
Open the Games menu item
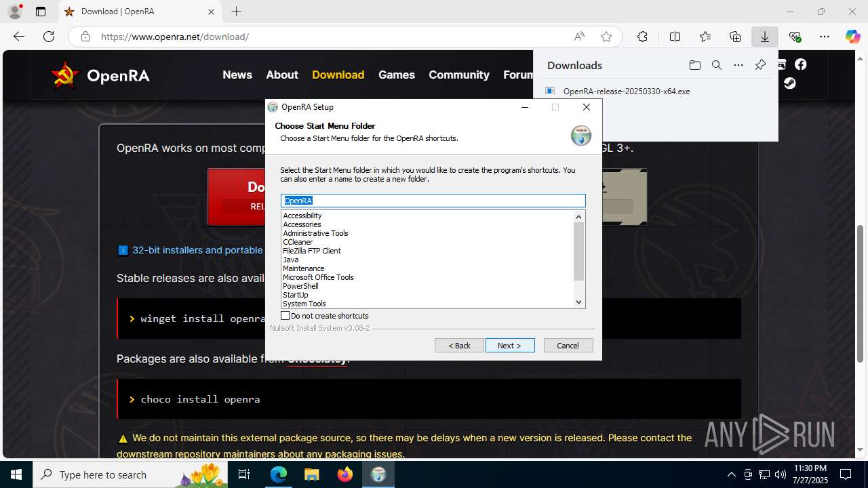coord(397,75)
